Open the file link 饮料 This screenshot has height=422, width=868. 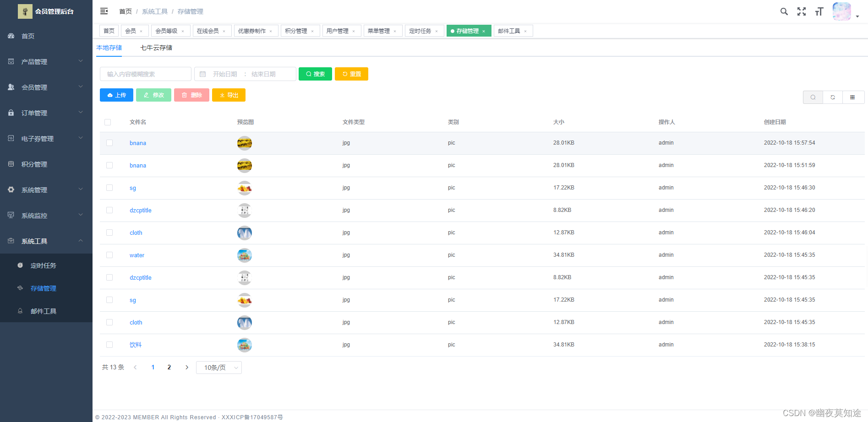pos(136,345)
